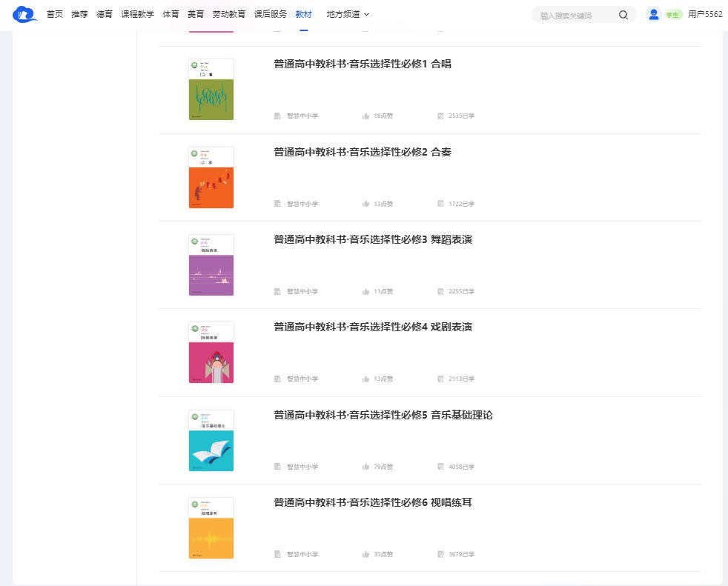Click the search magnifier icon

point(623,15)
